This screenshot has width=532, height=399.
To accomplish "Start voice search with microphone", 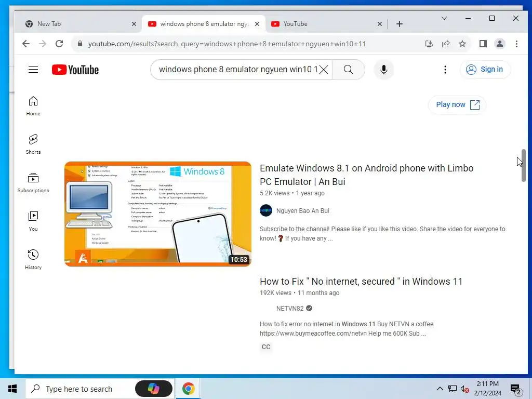I will (384, 70).
